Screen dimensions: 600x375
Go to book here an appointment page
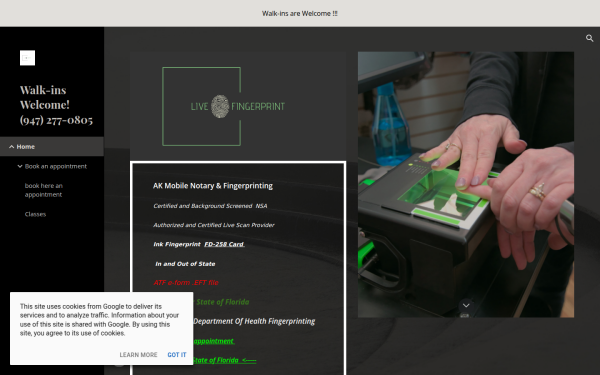click(44, 190)
